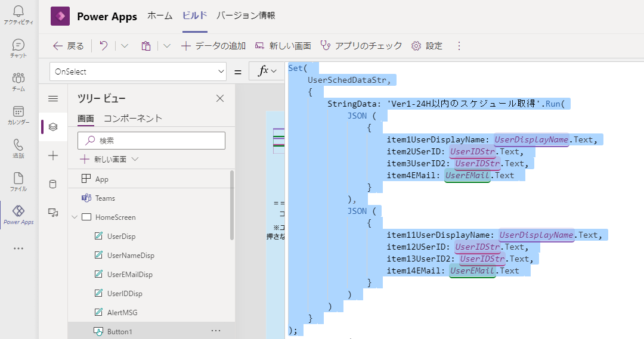Open 設定 settings gear

coord(427,46)
